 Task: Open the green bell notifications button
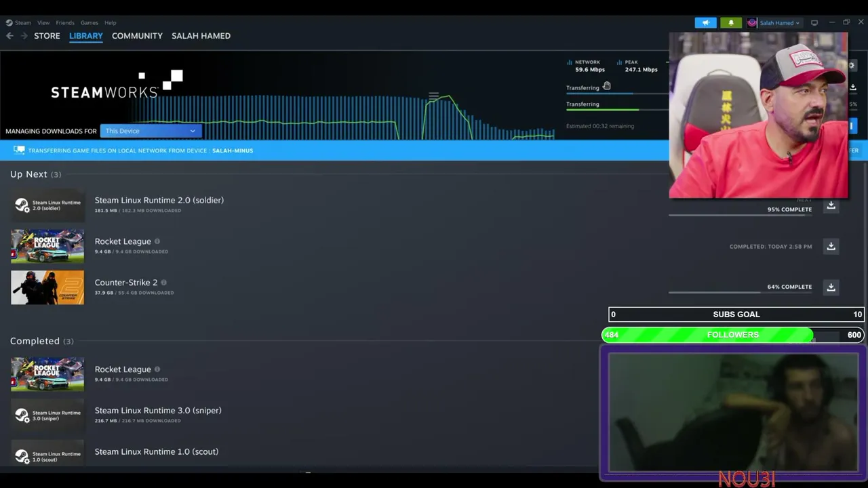click(x=731, y=22)
